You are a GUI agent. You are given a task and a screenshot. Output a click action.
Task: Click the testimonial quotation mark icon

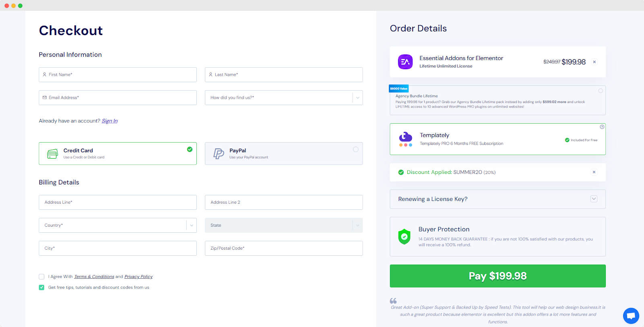pyautogui.click(x=393, y=301)
